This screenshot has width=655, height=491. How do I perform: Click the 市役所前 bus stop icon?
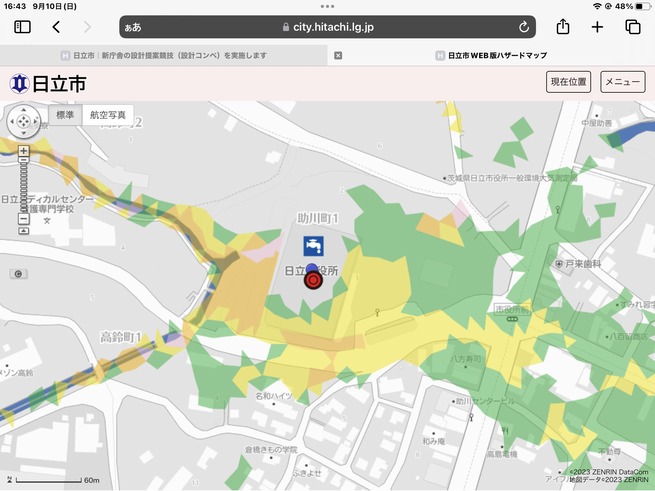[512, 319]
